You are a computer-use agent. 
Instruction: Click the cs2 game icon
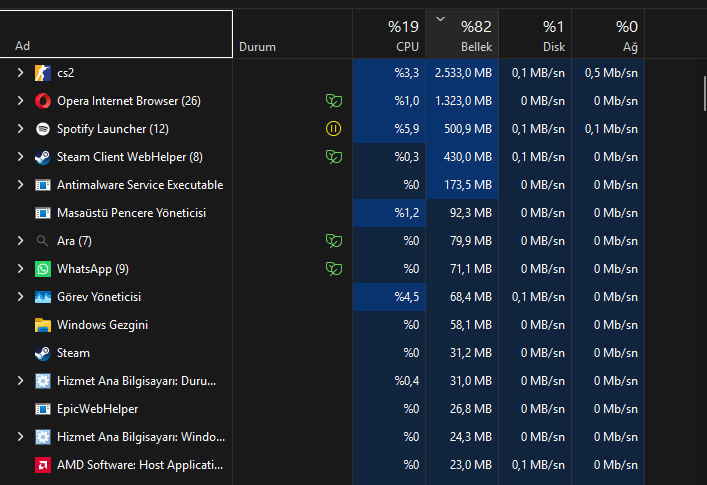click(43, 73)
